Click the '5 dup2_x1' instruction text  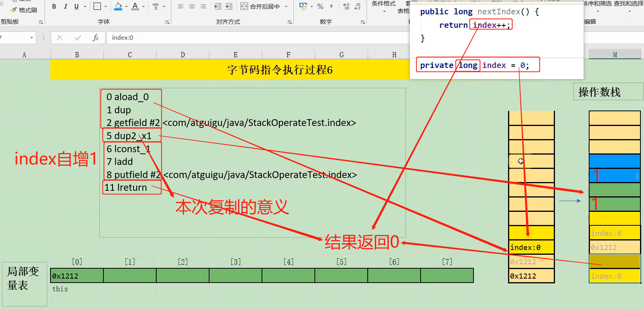(x=129, y=136)
